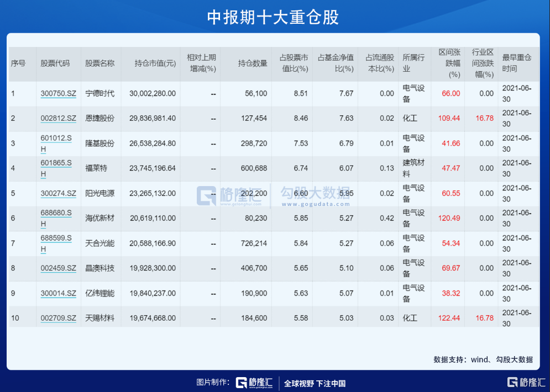The height and width of the screenshot is (392, 550).
Task: Open stock code link 002459.SZ
Action: click(x=58, y=268)
